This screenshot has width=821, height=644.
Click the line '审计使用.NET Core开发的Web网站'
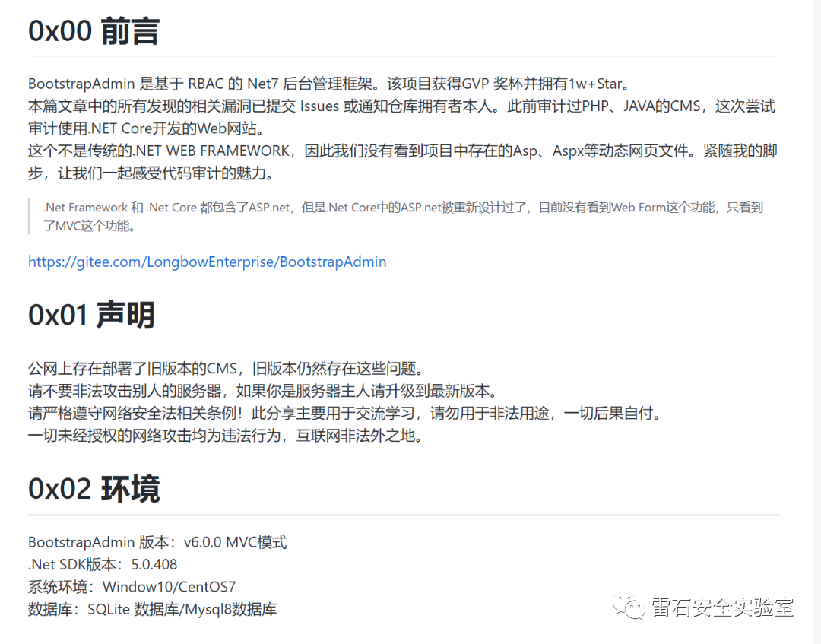tap(149, 128)
